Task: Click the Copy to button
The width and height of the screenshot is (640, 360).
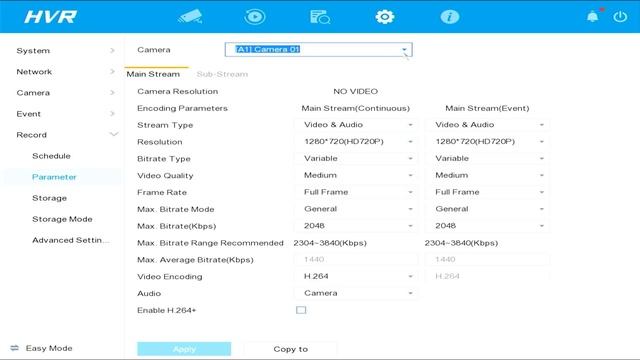Action: [x=290, y=349]
